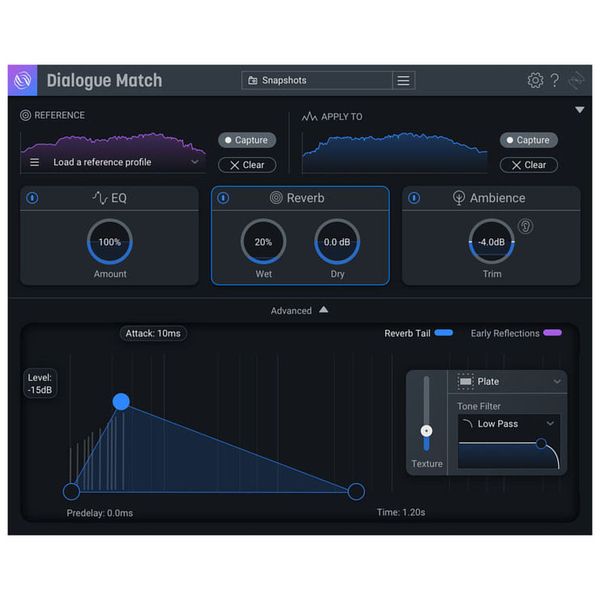
Task: Open the Low Pass tone filter dropdown
Action: click(550, 423)
